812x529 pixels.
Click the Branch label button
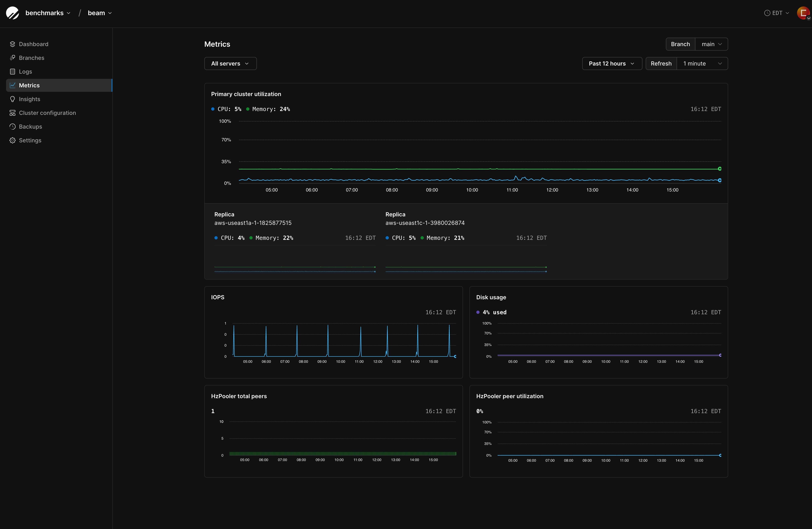point(680,44)
